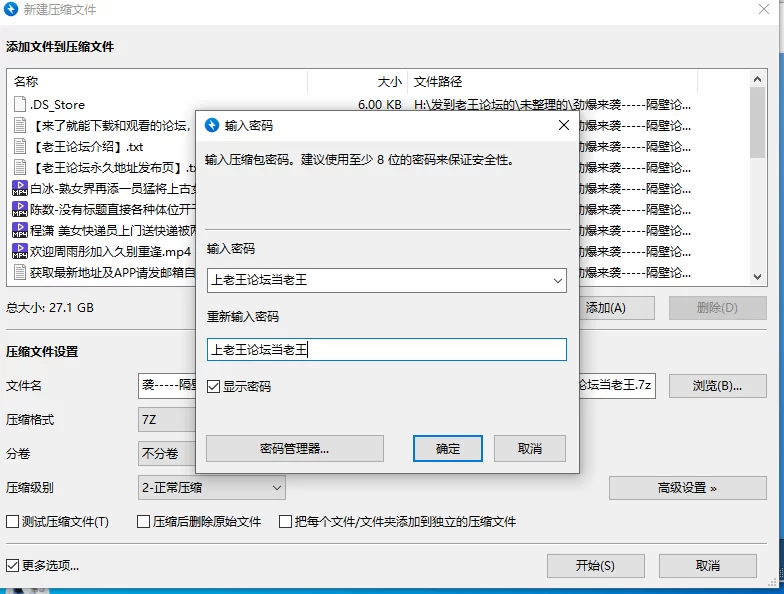
Task: Toggle the 更多选项 checkbox
Action: pyautogui.click(x=13, y=566)
